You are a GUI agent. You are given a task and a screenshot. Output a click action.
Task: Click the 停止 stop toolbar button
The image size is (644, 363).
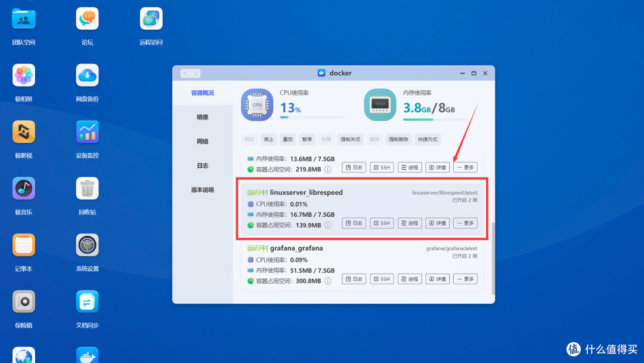point(268,139)
